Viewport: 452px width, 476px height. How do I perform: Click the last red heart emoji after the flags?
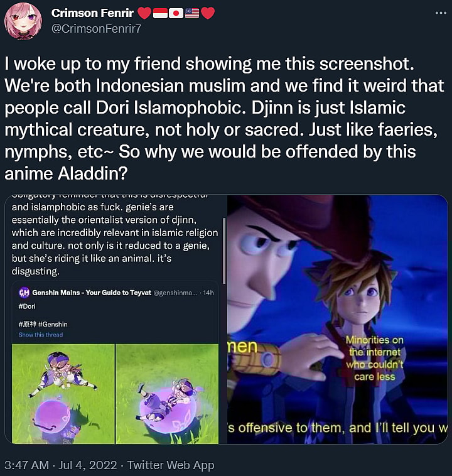tap(208, 13)
